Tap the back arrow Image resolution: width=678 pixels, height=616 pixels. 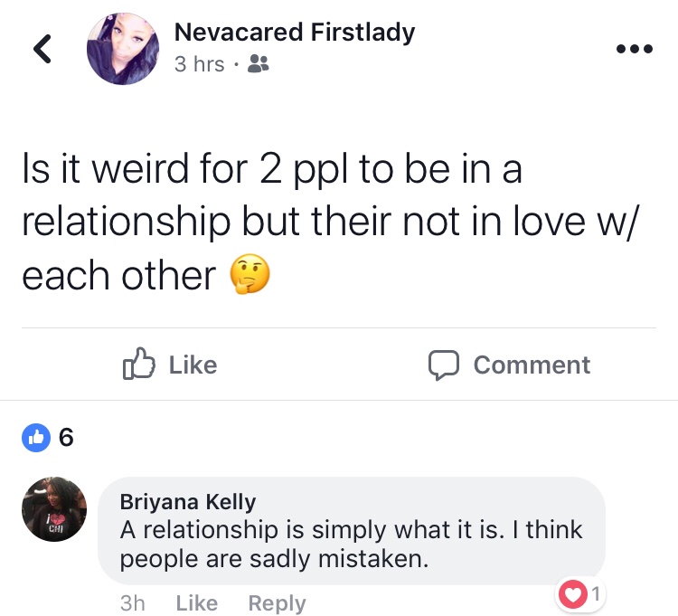42,50
